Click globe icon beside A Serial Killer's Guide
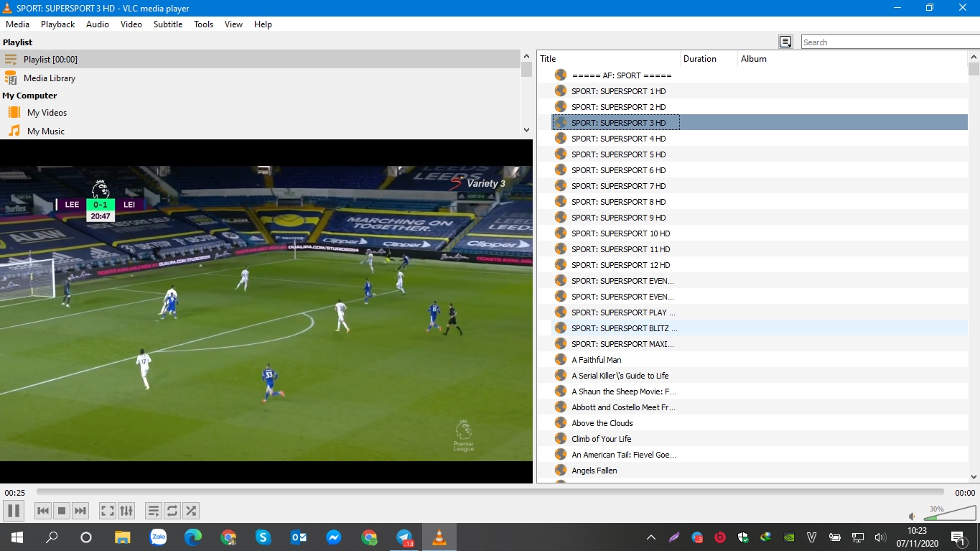The image size is (980, 551). click(x=561, y=376)
